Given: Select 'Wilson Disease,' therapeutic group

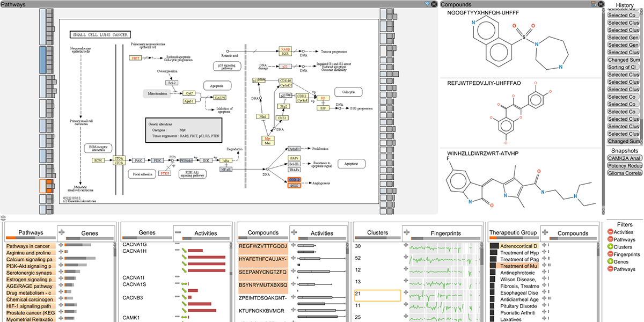Looking at the screenshot, I should tap(518, 279).
